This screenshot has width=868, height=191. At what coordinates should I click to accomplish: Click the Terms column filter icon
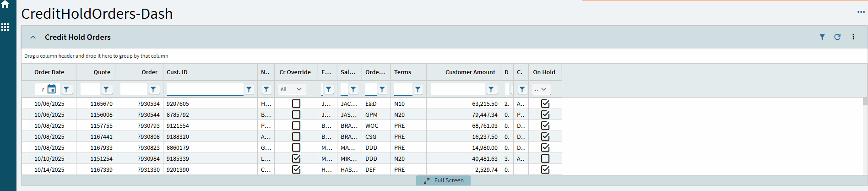[x=418, y=89]
